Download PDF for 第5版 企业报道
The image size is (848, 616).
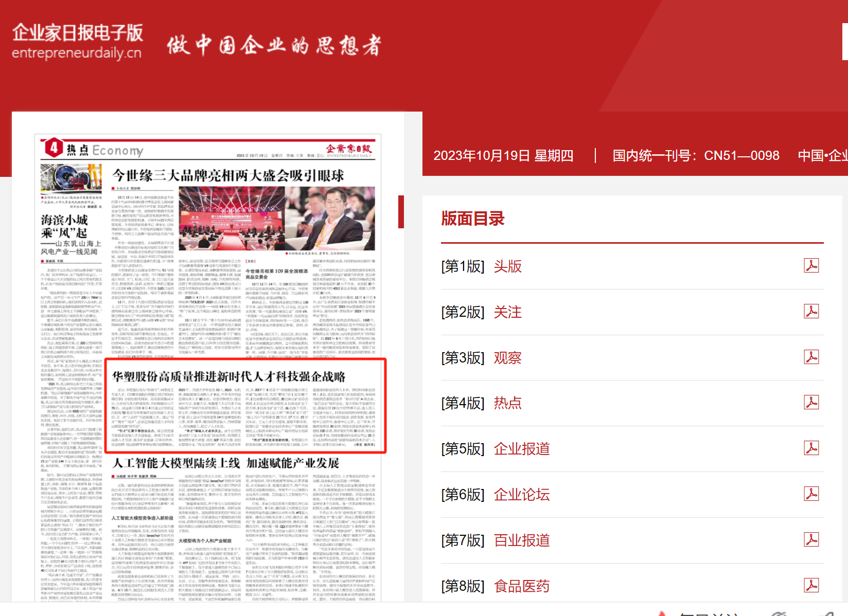coord(811,448)
